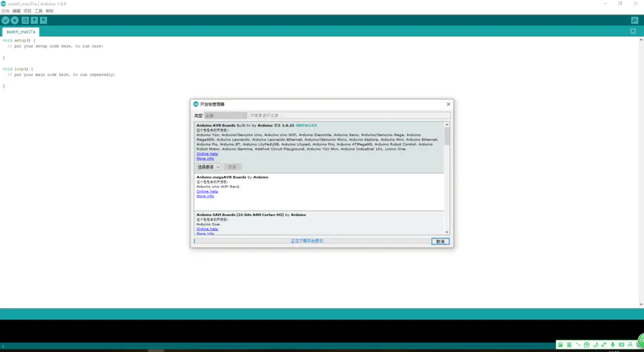The image size is (644, 352).
Task: Open the tab options dropdown arrow at right
Action: pyautogui.click(x=633, y=31)
